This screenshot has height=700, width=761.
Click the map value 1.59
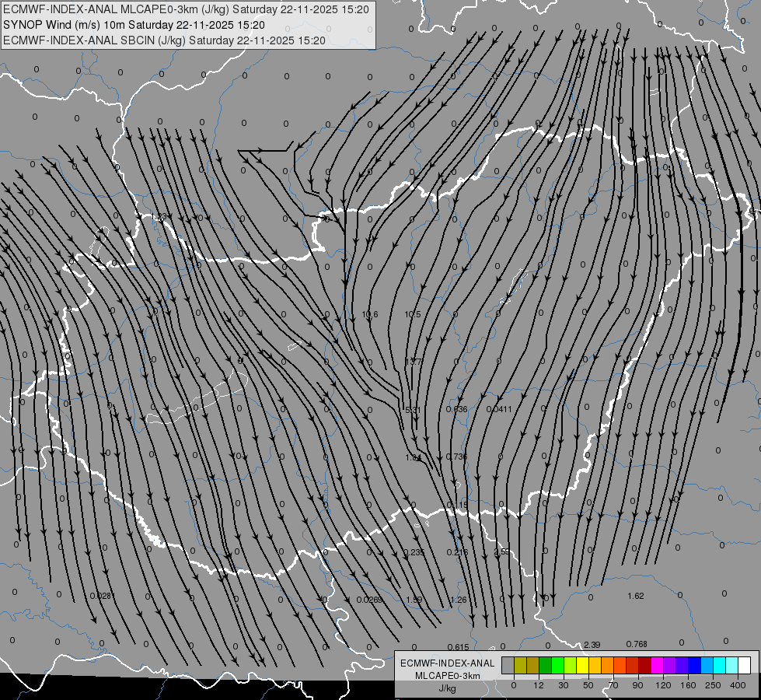tap(414, 600)
